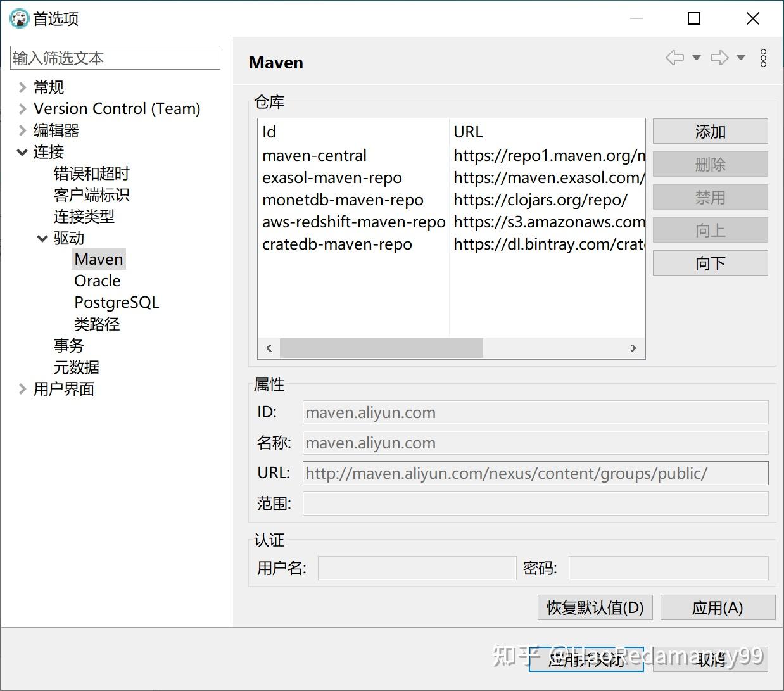Focus the 输入筛选文本 filter field
The width and height of the screenshot is (784, 691).
coord(115,58)
